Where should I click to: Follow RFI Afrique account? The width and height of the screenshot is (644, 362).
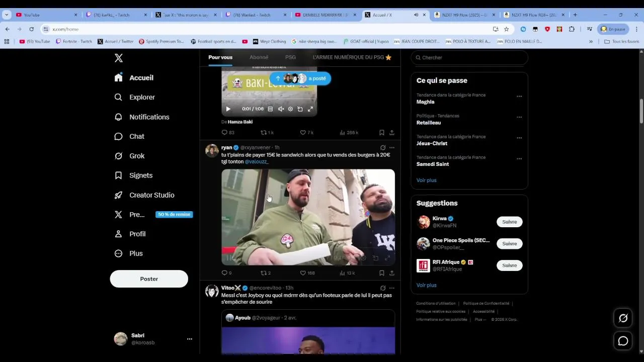point(509,265)
